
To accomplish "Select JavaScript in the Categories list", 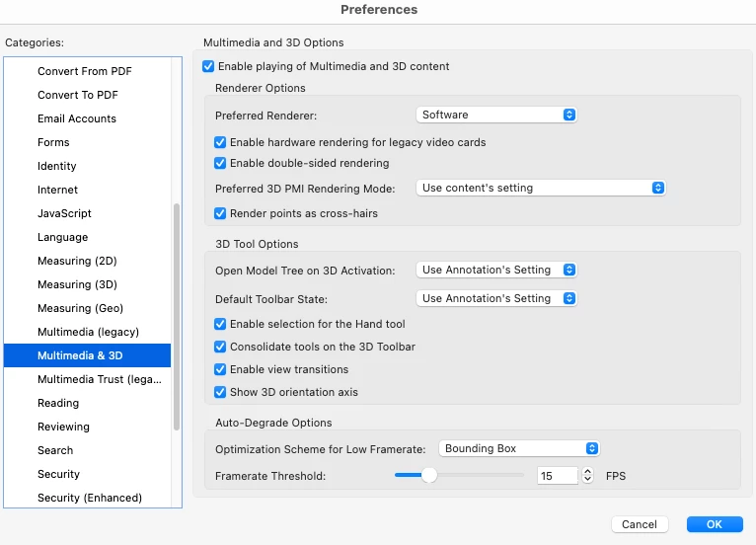I will (x=64, y=213).
